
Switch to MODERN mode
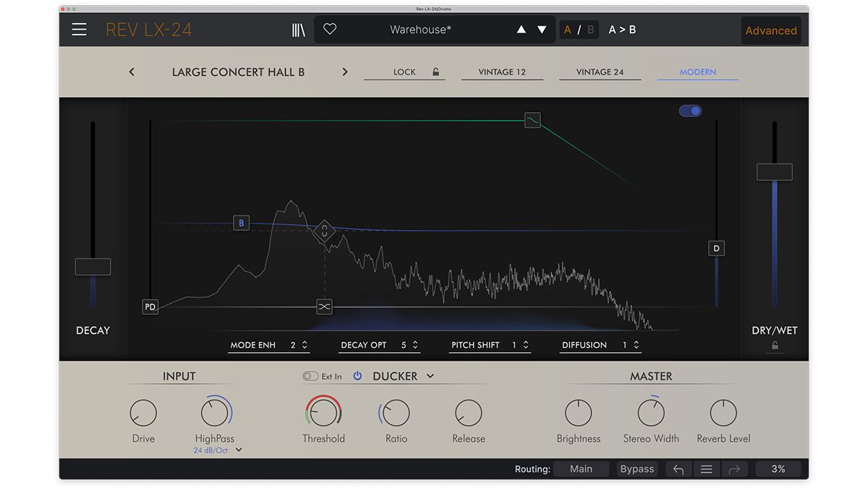point(698,72)
